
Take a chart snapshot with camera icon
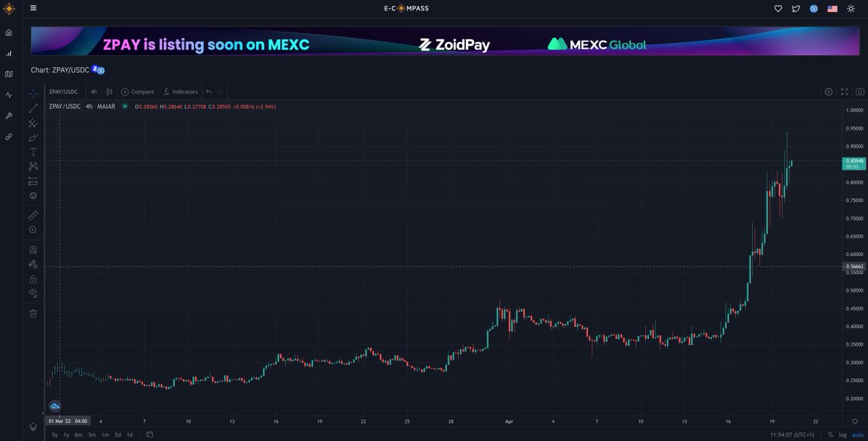859,92
